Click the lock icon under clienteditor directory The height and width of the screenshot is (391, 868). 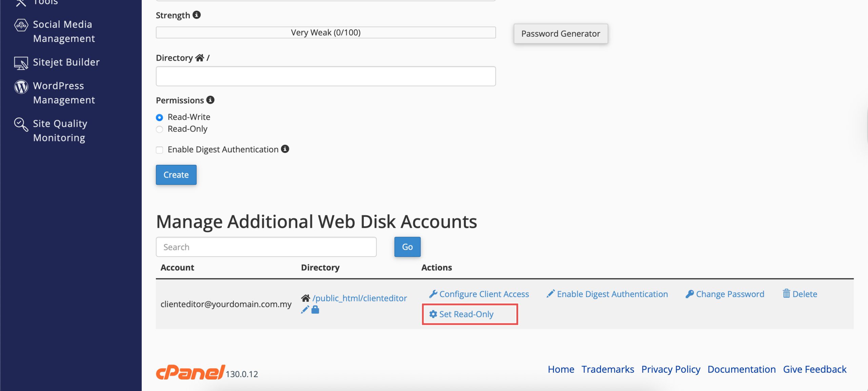click(315, 310)
